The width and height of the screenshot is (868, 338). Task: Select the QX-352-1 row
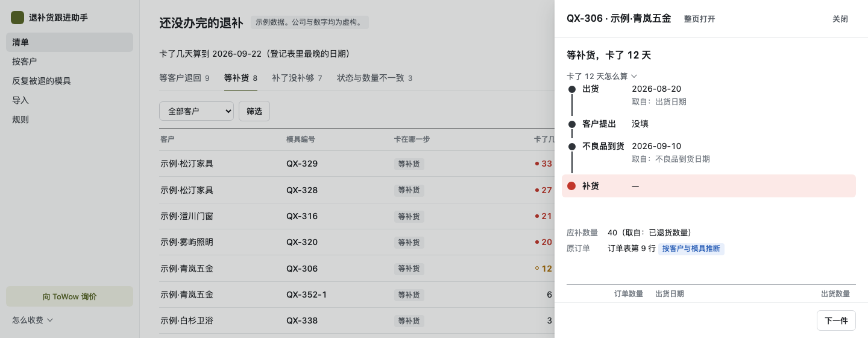(x=357, y=295)
